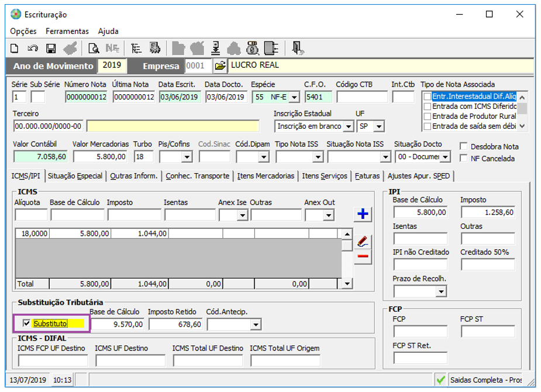Click the Valor Contábil input field
541x392 pixels.
click(x=40, y=156)
